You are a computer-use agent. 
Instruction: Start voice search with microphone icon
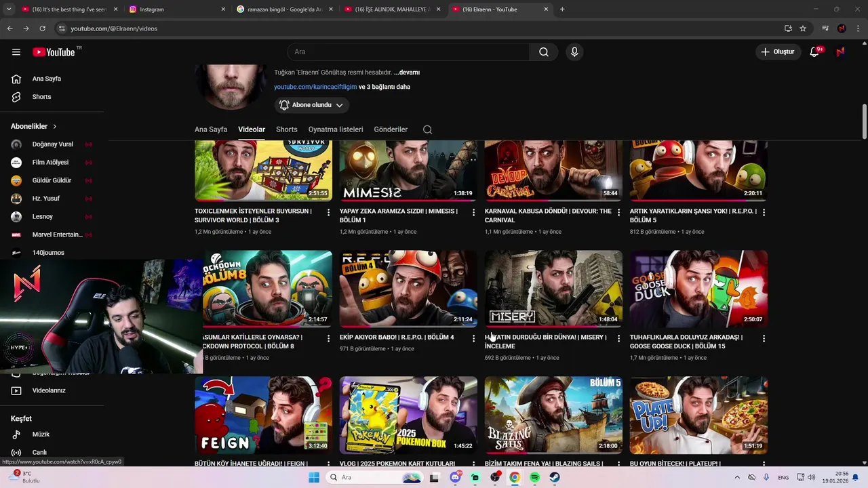pyautogui.click(x=574, y=52)
